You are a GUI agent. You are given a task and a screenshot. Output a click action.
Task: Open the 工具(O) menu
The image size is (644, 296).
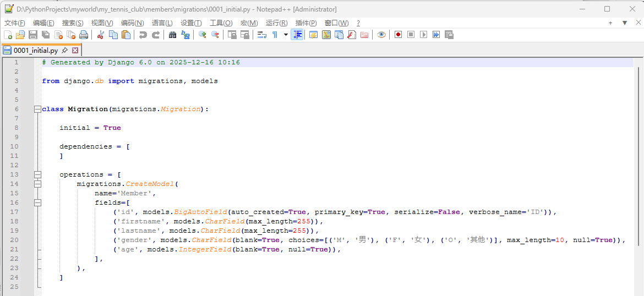coord(221,23)
